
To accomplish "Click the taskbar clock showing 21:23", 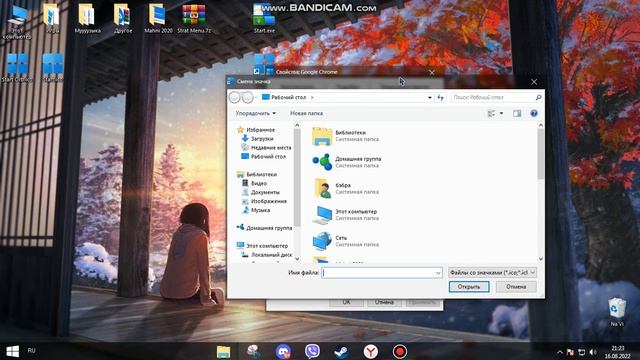I will (x=618, y=352).
